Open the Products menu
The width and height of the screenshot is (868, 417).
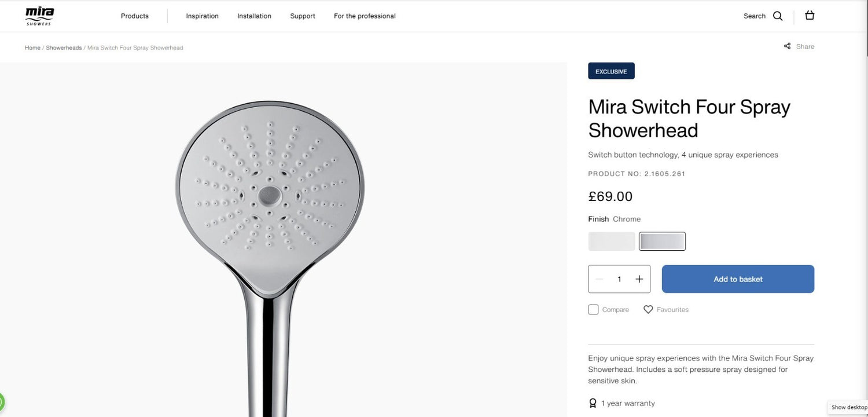[135, 16]
